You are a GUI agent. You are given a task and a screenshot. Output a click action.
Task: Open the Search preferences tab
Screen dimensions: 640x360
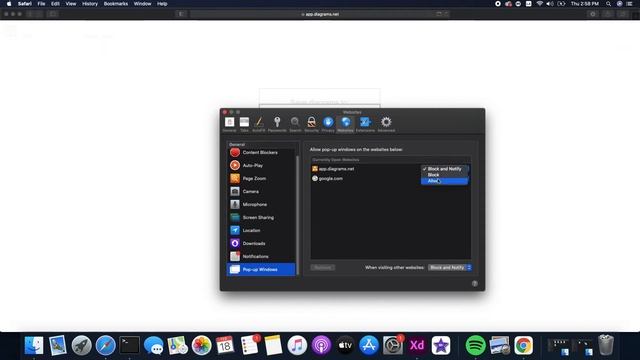295,124
